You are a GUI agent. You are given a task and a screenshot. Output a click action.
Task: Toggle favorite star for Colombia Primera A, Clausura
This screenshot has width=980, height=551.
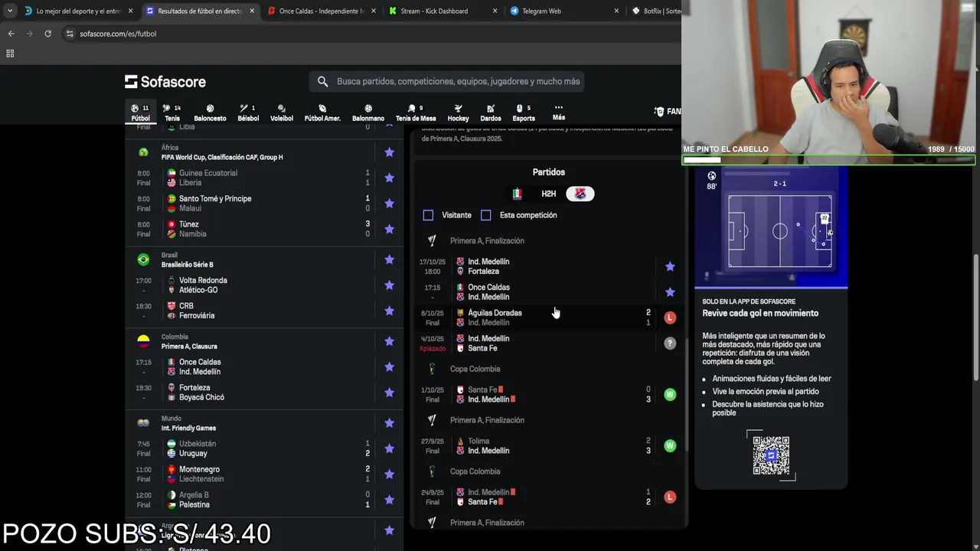click(389, 341)
